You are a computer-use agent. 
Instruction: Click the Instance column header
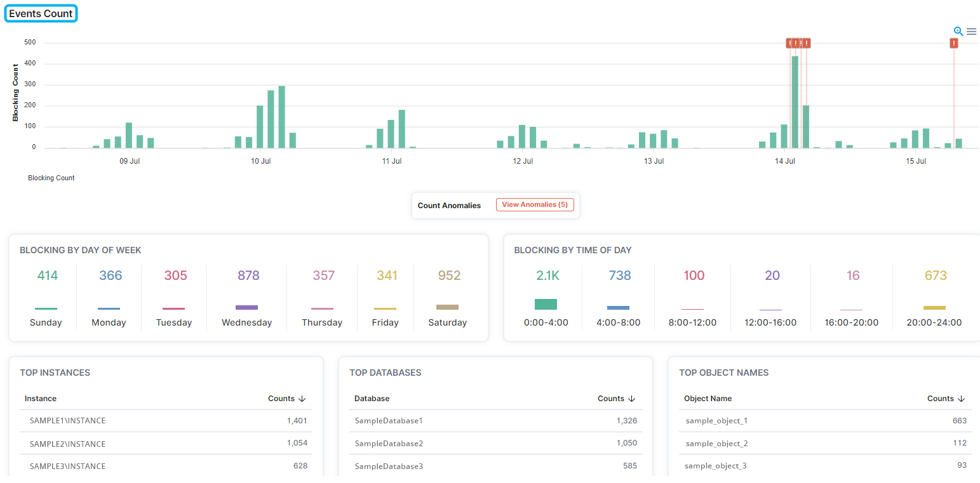(41, 399)
